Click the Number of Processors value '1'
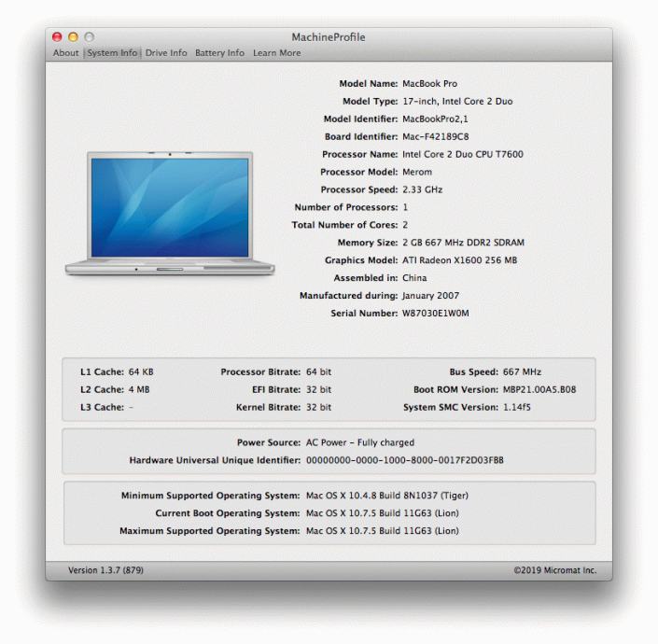This screenshot has height=644, width=658. (405, 207)
